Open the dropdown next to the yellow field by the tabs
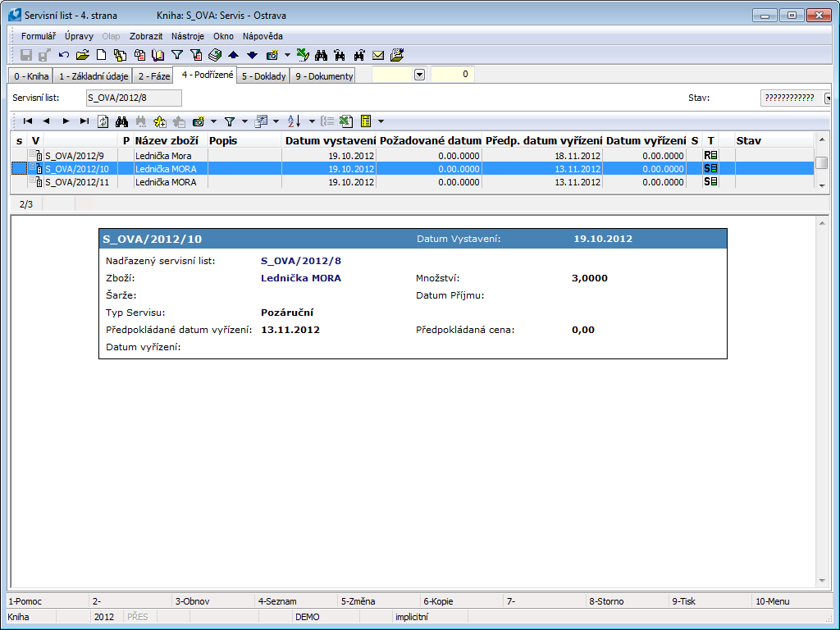This screenshot has width=840, height=630. (x=419, y=75)
